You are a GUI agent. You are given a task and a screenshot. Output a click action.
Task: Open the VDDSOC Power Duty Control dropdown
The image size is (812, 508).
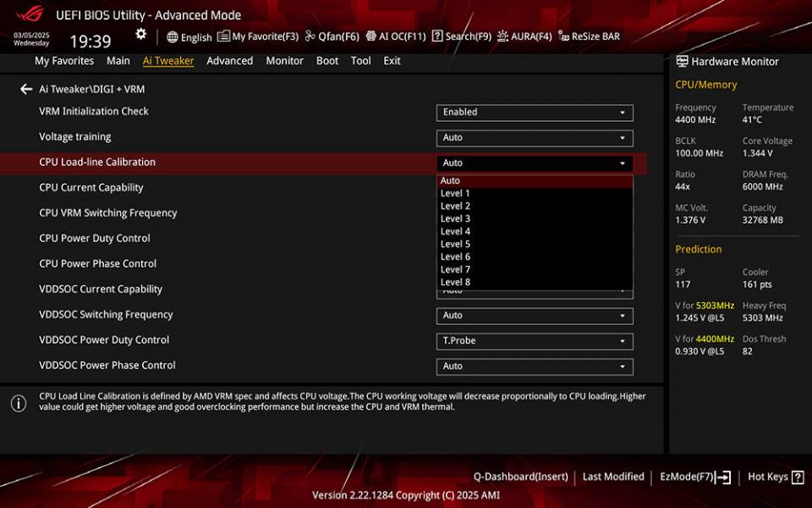(535, 341)
